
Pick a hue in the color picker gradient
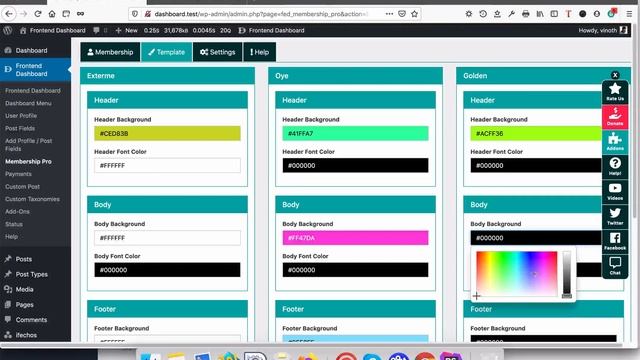pos(517,274)
